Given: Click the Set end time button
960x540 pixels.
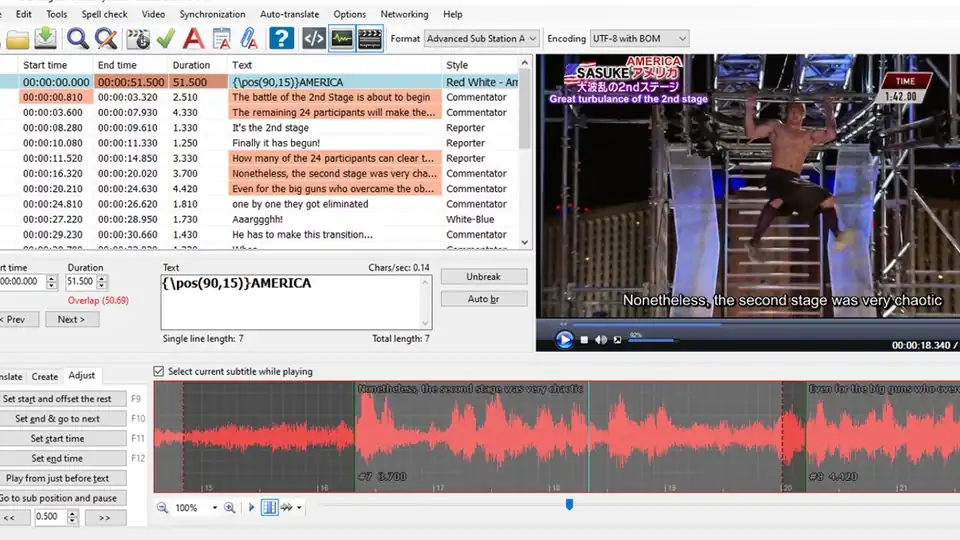Looking at the screenshot, I should coord(61,458).
